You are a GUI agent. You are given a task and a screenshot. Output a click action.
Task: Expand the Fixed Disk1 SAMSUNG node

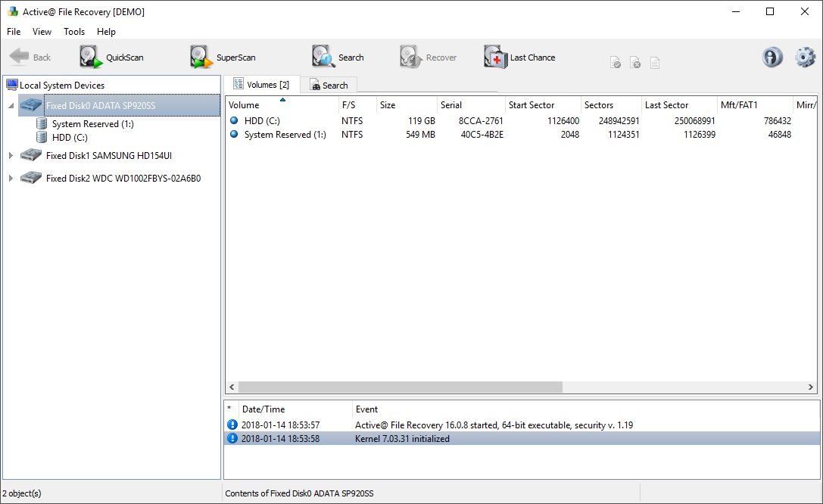(x=11, y=155)
